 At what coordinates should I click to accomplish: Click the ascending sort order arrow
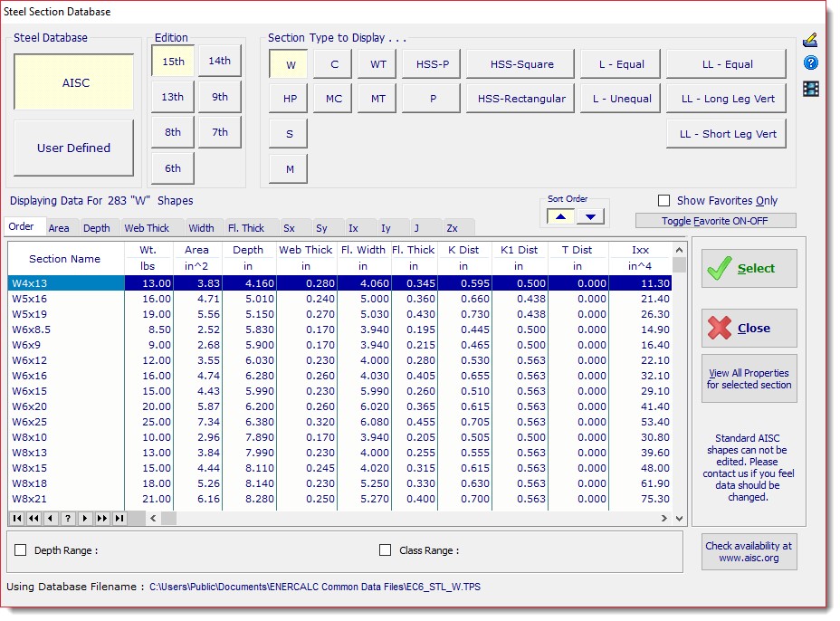560,217
